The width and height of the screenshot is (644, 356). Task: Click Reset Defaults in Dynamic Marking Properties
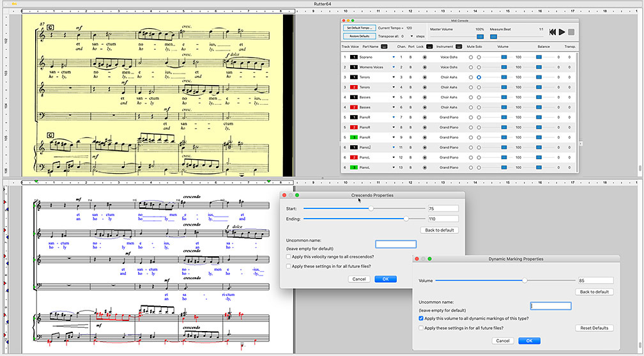click(x=594, y=328)
